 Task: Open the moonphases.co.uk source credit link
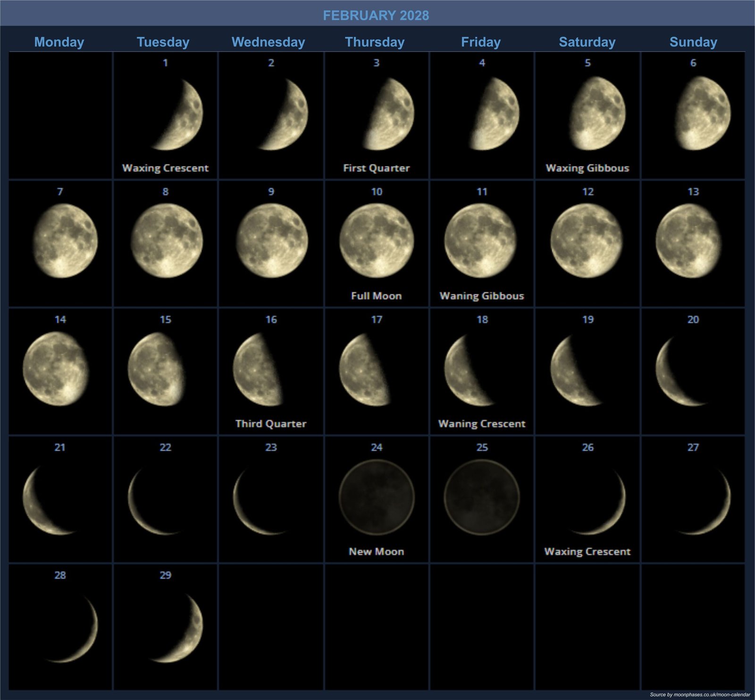[x=699, y=694]
